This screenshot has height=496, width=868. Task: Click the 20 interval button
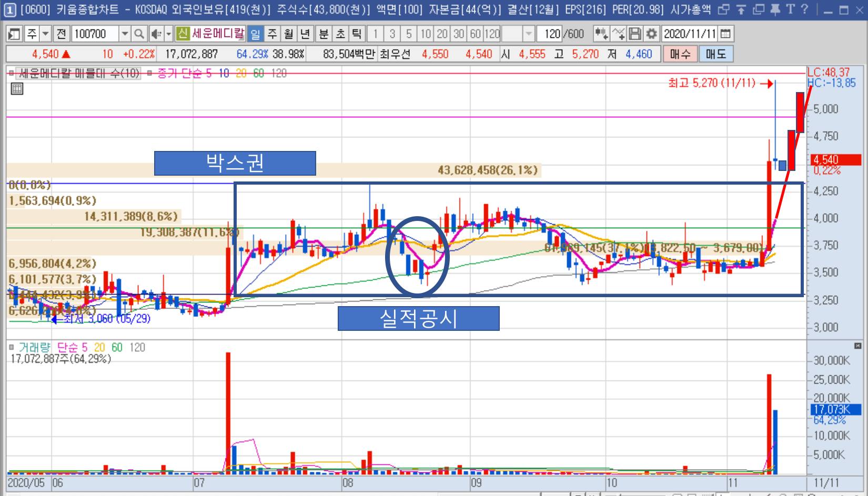click(x=442, y=34)
